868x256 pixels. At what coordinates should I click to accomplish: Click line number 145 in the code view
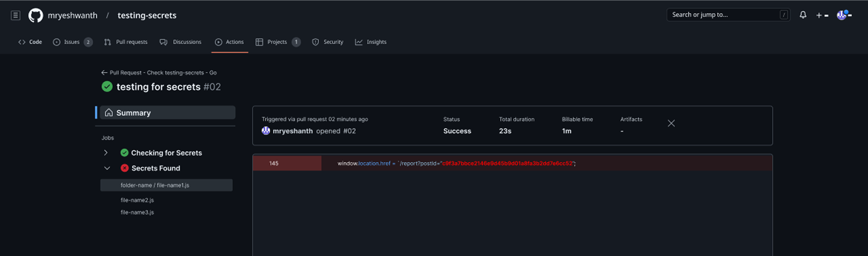274,163
